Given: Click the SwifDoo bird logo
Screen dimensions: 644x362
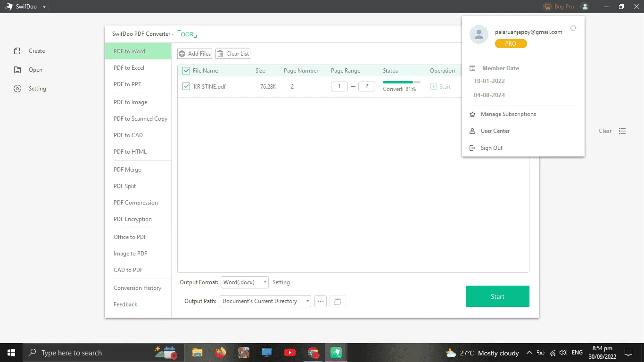Looking at the screenshot, I should pos(9,7).
